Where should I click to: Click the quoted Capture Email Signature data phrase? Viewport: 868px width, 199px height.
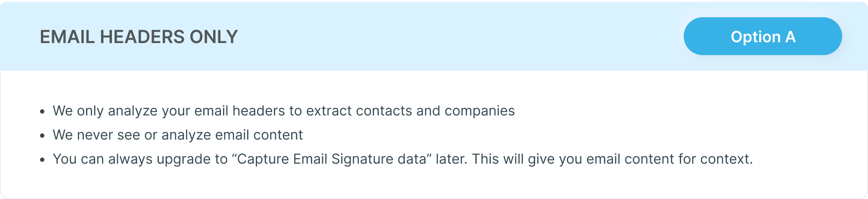[332, 159]
